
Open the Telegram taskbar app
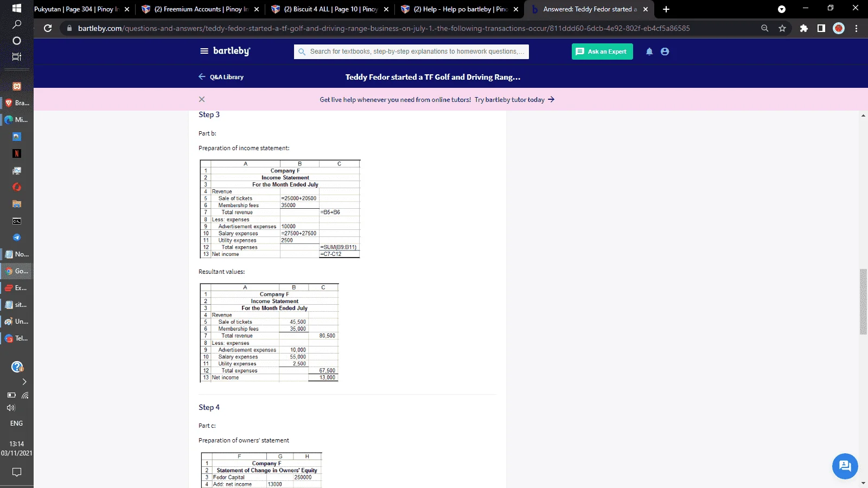pyautogui.click(x=17, y=237)
